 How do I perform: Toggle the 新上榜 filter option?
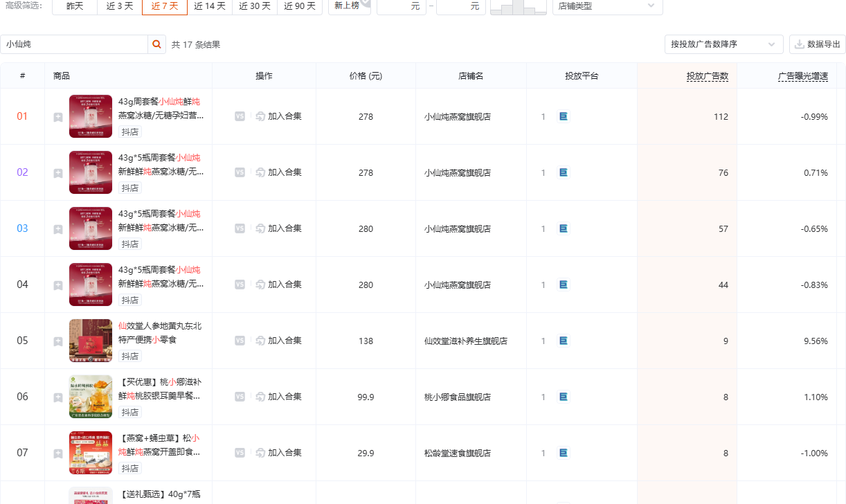[350, 6]
